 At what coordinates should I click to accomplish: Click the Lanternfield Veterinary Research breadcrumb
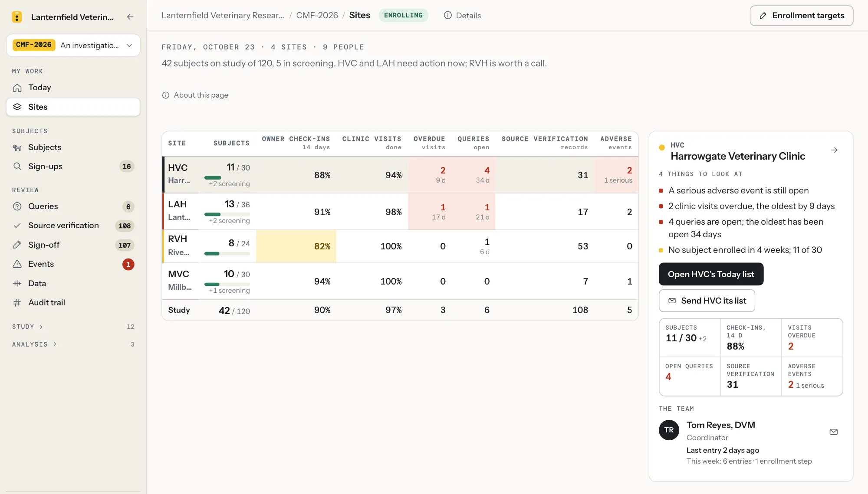[x=223, y=16]
